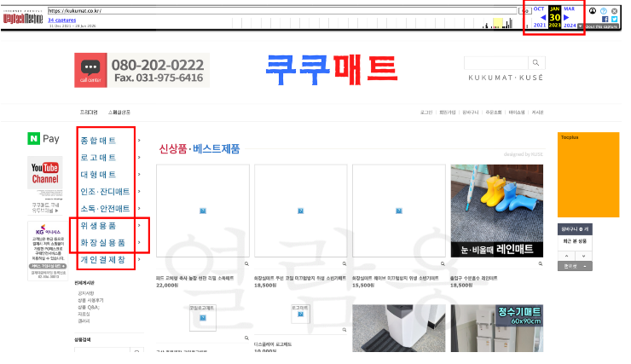
Task: Close the Wayback toolbar with the X icon
Action: (x=614, y=11)
